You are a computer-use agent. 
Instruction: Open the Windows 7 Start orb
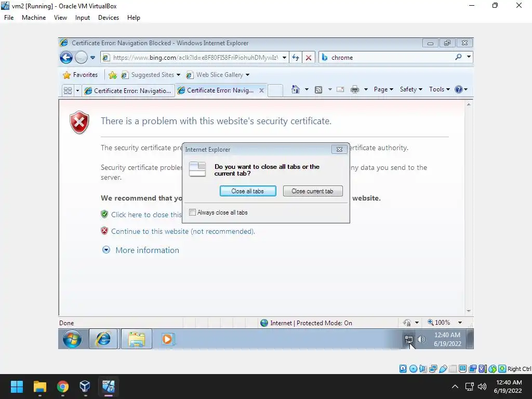coord(72,339)
